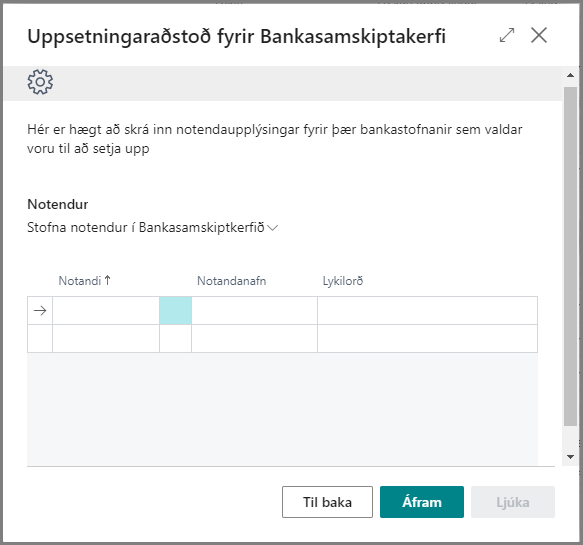
Task: Open the Lykilorð column header menu
Action: point(343,281)
